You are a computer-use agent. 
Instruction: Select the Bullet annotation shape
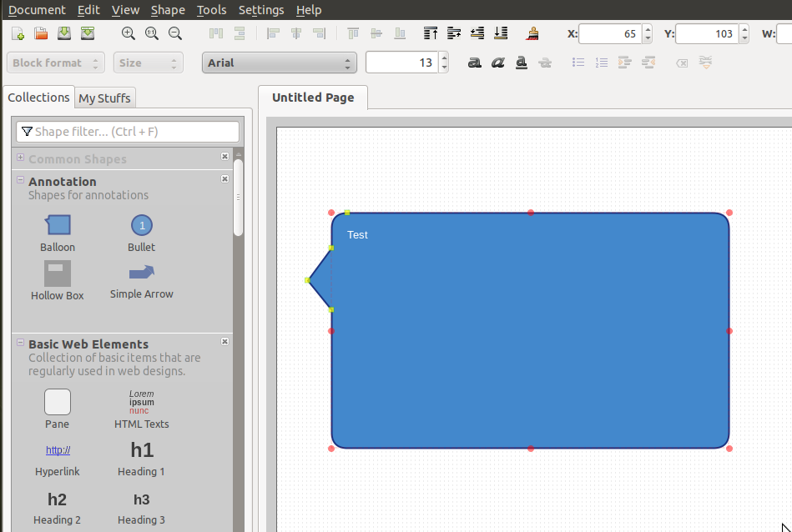(141, 233)
